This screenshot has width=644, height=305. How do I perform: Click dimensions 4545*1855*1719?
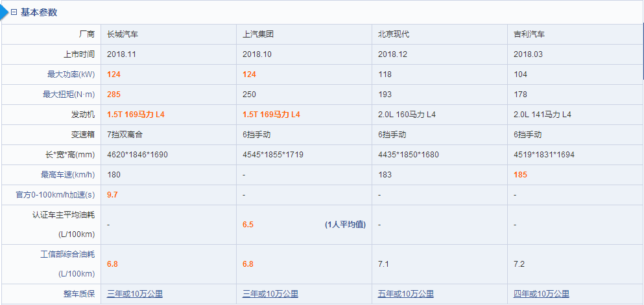click(273, 155)
